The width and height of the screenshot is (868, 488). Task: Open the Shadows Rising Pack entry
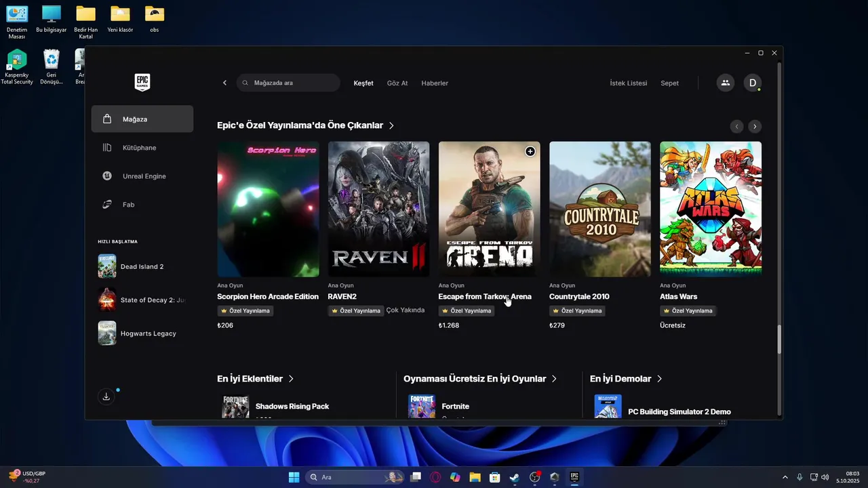click(292, 407)
